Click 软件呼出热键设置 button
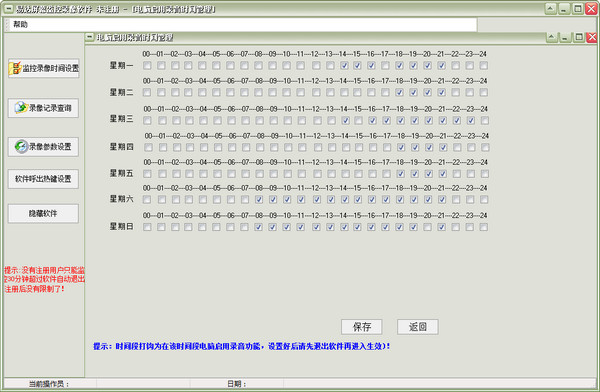 pyautogui.click(x=43, y=179)
